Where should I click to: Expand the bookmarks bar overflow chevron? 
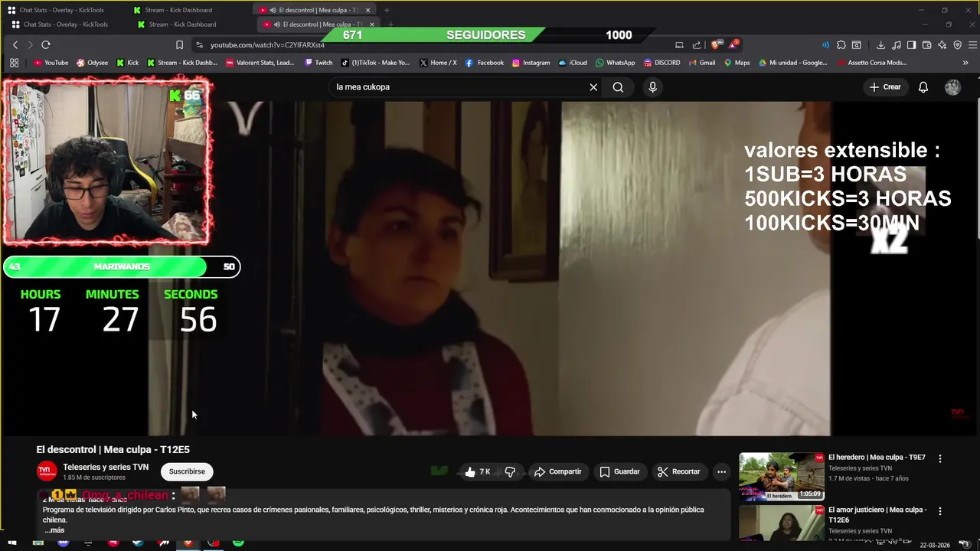point(965,63)
